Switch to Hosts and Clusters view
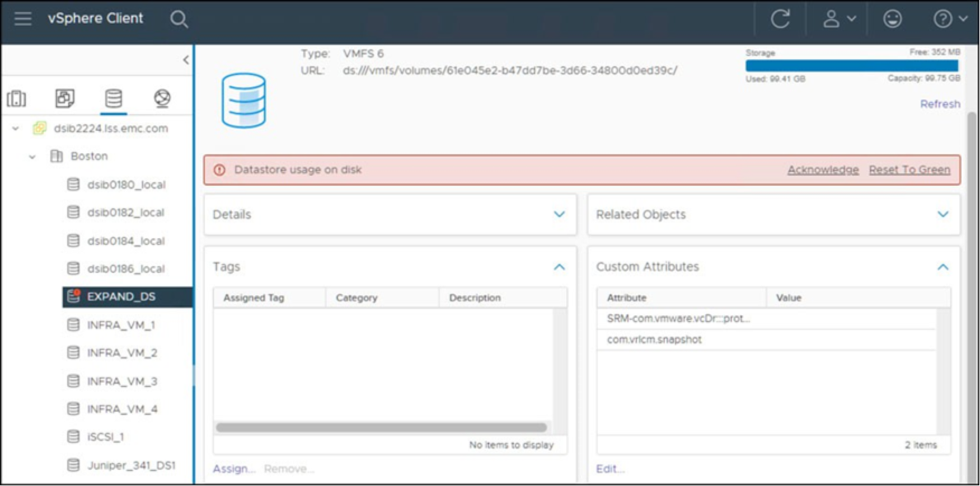Viewport: 980px width, 486px height. click(x=16, y=98)
